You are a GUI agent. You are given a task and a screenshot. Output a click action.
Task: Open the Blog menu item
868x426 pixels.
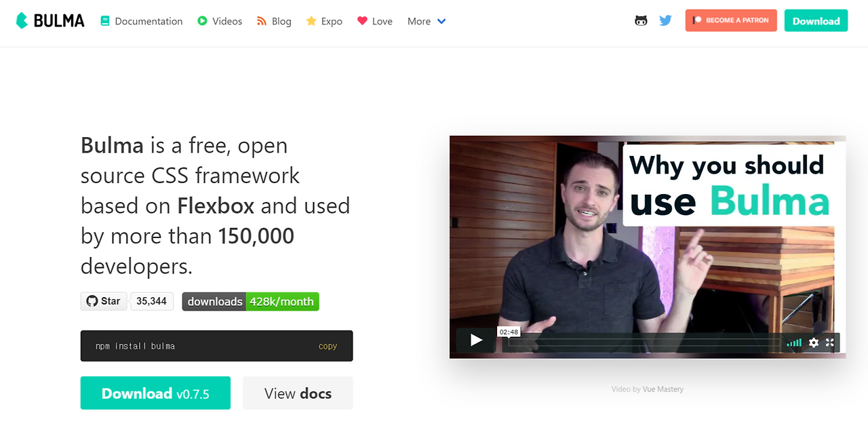pos(274,21)
